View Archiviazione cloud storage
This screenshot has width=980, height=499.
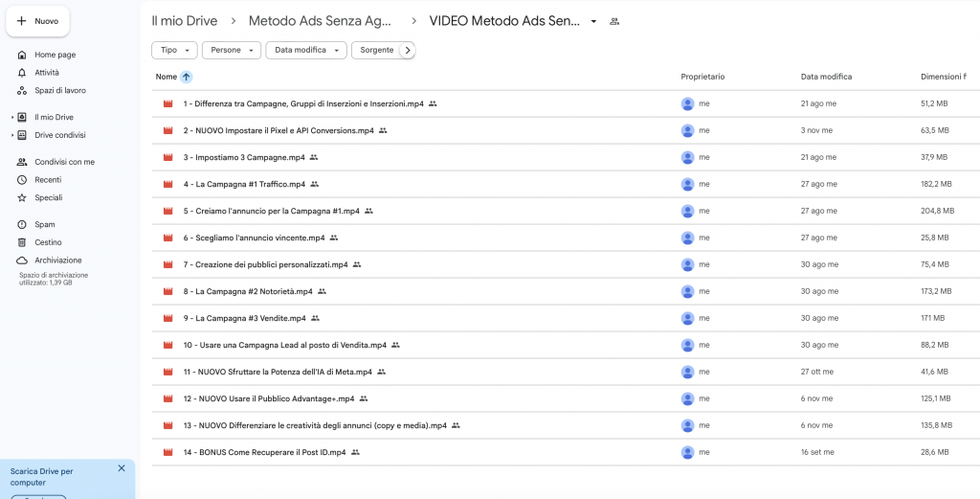57,261
